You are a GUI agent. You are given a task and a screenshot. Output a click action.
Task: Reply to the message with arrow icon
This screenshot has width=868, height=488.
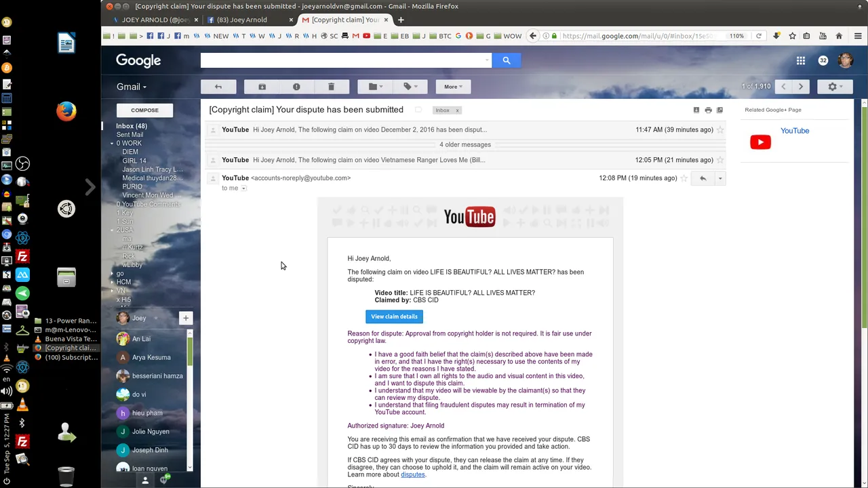coord(703,178)
